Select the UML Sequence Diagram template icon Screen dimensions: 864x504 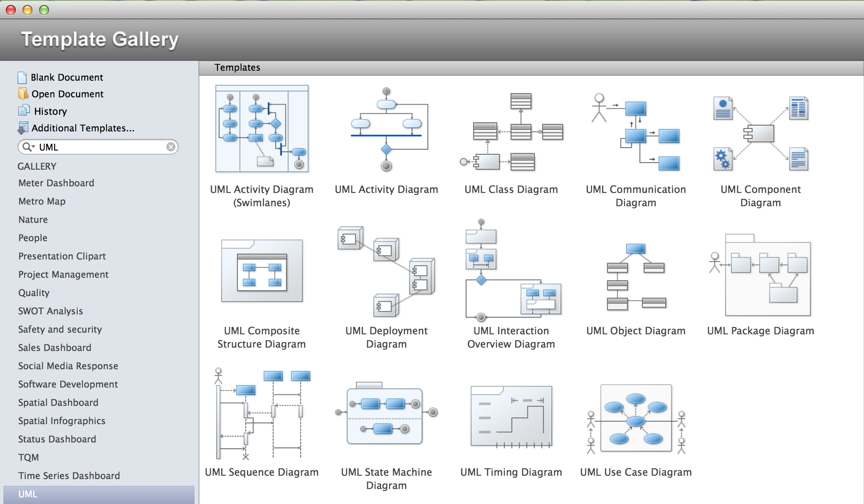click(x=262, y=414)
